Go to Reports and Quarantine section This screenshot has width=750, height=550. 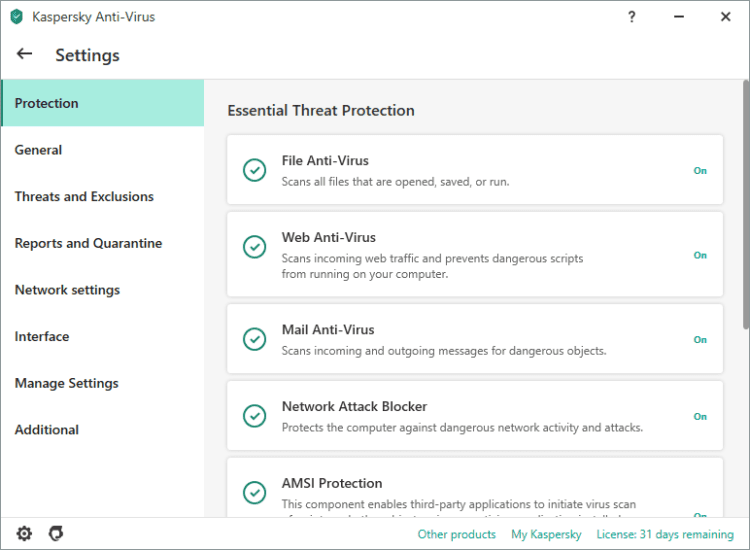88,243
